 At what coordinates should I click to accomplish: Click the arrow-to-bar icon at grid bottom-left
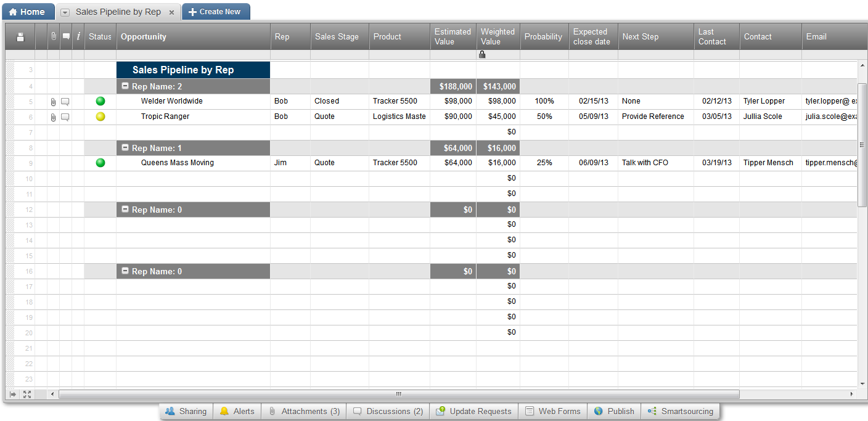(14, 394)
